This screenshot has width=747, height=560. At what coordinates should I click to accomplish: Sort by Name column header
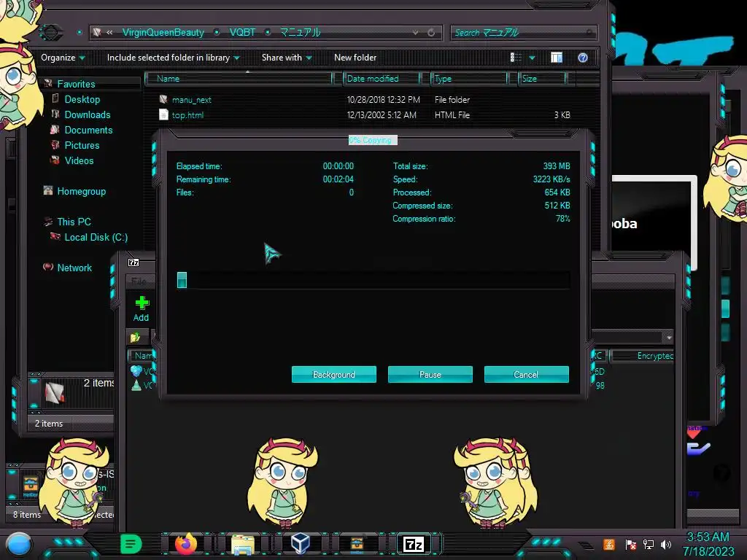pyautogui.click(x=239, y=79)
